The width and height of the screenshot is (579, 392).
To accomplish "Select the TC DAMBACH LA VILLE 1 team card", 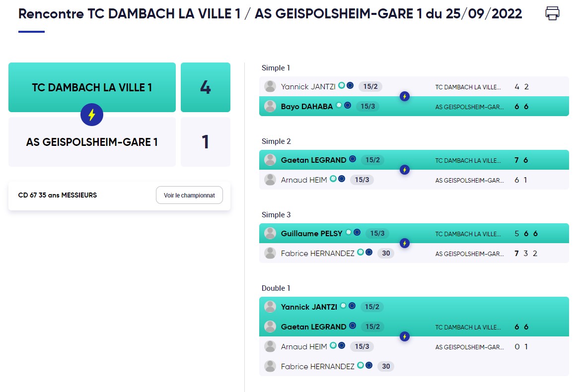I will (92, 87).
